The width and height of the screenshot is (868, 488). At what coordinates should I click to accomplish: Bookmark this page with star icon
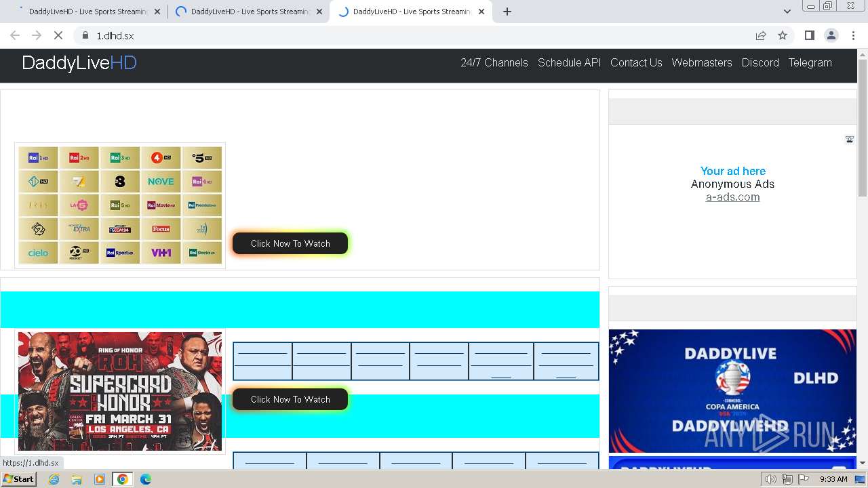[783, 35]
